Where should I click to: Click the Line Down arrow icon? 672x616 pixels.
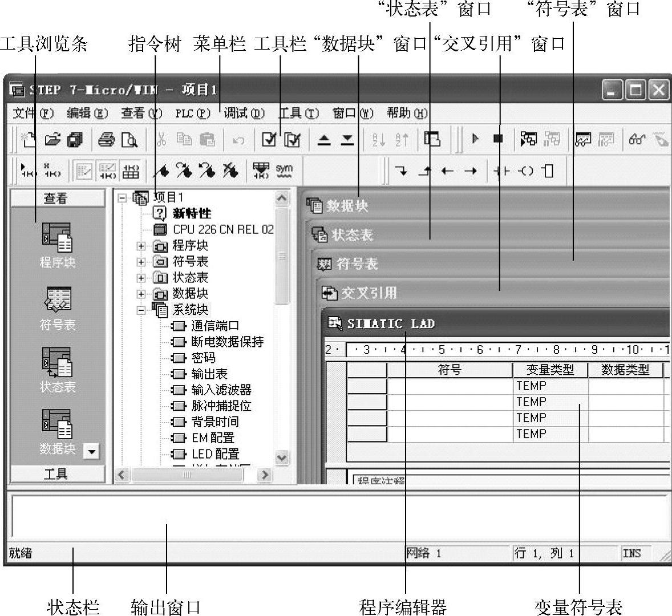click(x=402, y=171)
